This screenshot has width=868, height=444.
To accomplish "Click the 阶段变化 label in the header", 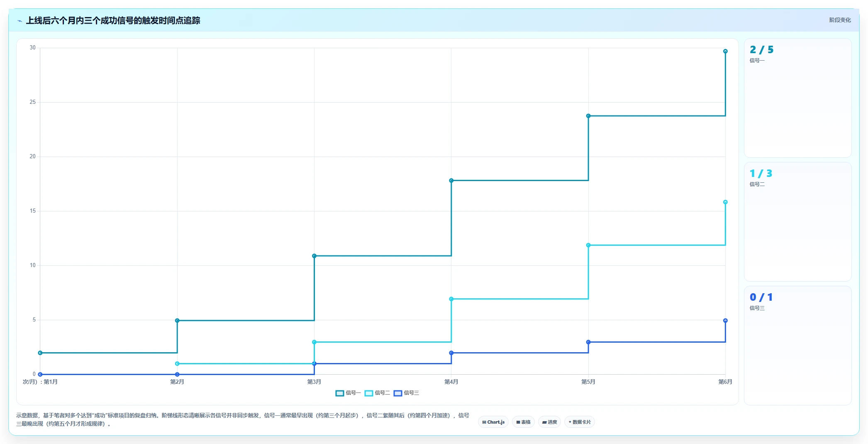I will click(840, 20).
